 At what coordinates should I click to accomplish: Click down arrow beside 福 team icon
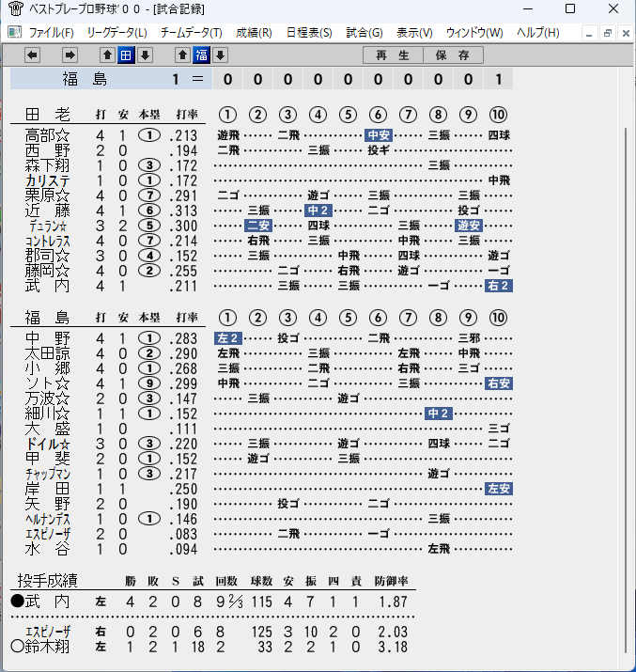click(x=220, y=55)
